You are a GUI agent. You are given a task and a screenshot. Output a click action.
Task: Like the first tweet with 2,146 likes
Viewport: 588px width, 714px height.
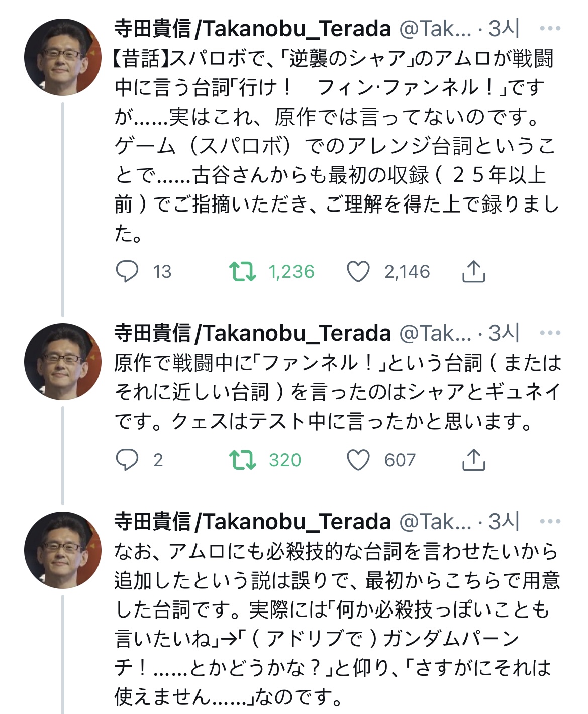pyautogui.click(x=358, y=272)
